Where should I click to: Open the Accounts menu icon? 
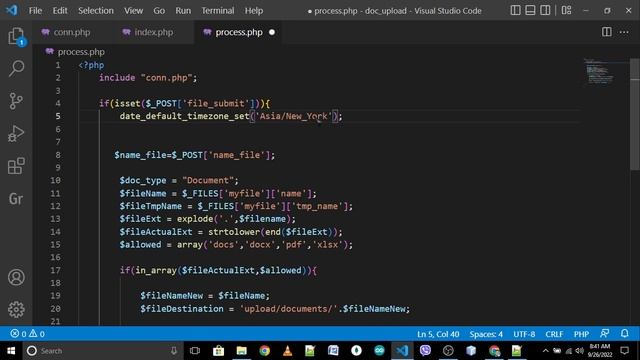tap(16, 278)
